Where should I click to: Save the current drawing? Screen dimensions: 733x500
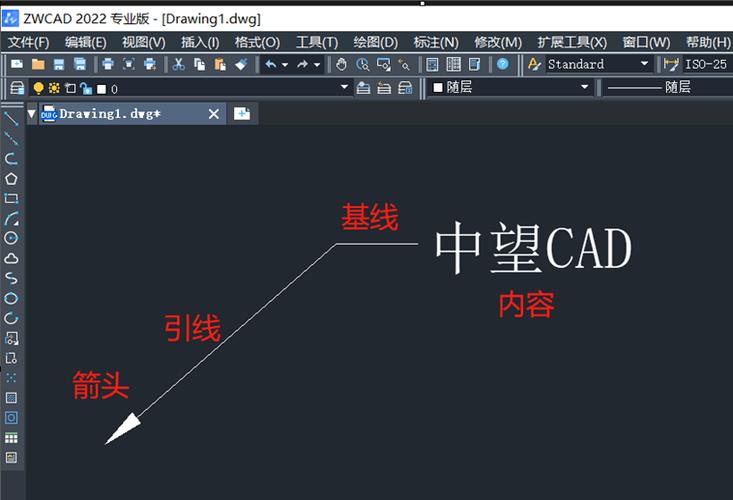[x=59, y=64]
